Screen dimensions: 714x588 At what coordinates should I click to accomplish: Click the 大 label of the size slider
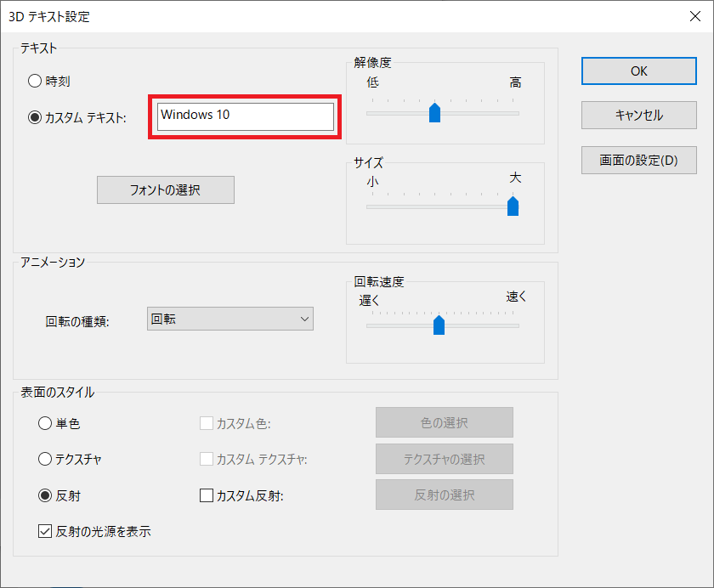(515, 178)
